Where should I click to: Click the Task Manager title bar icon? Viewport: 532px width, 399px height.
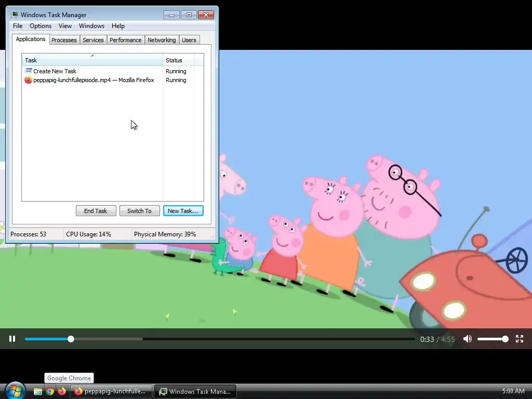coord(14,15)
